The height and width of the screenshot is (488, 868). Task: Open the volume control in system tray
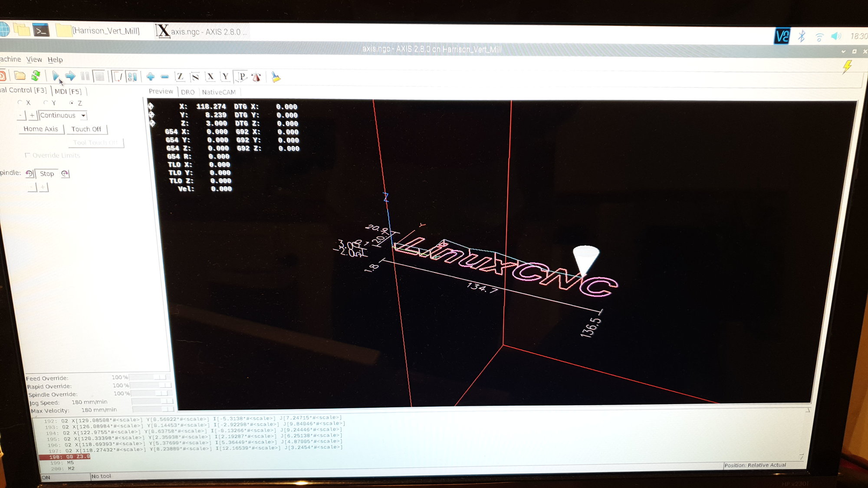836,36
